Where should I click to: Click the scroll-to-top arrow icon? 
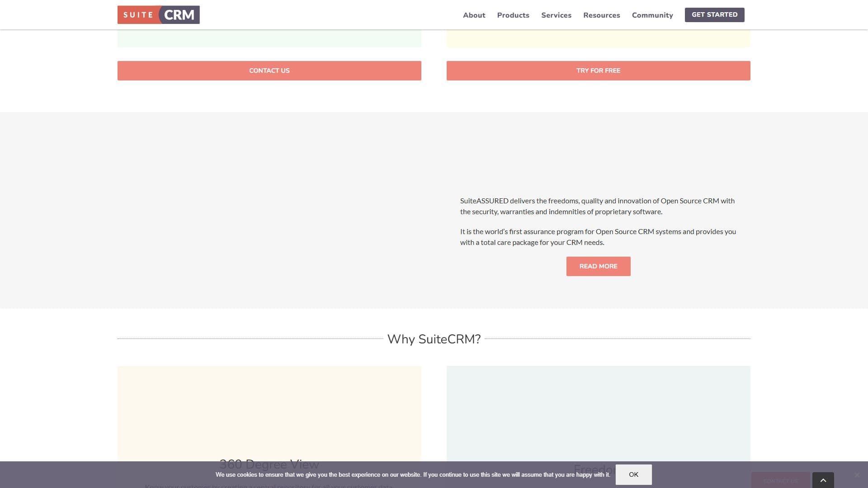pos(823,480)
